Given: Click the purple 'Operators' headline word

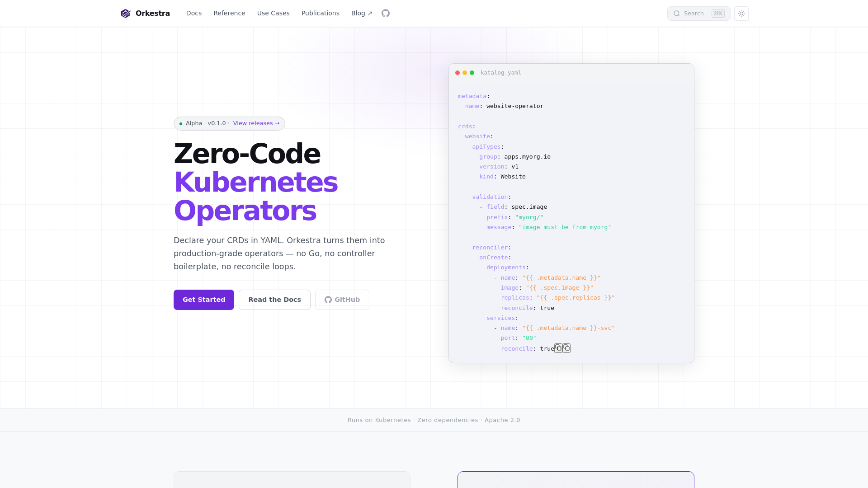Looking at the screenshot, I should coord(245,211).
